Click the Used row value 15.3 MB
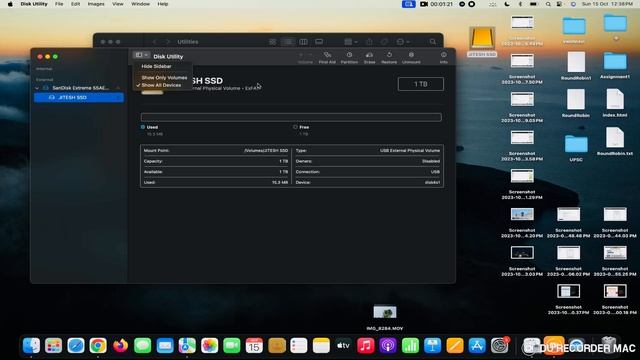The image size is (640, 360). pyautogui.click(x=280, y=182)
